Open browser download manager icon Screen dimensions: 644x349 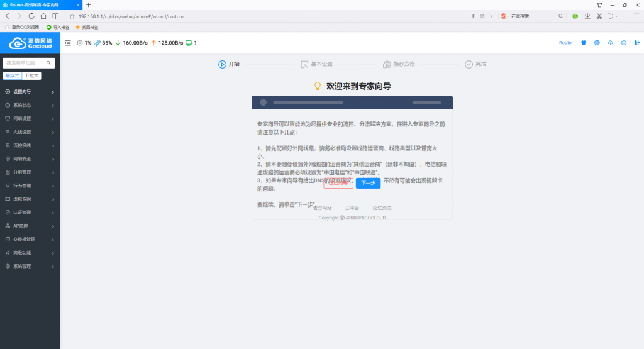click(587, 16)
